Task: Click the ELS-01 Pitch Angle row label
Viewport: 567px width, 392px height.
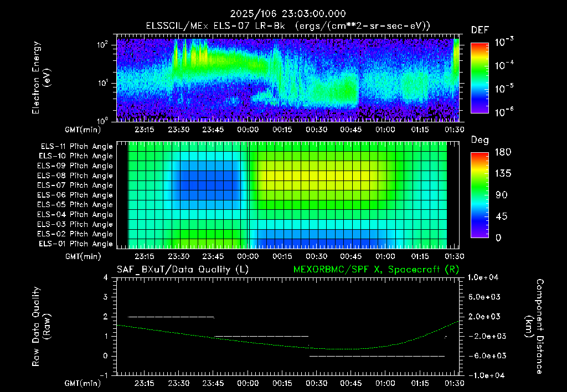Action: point(76,244)
